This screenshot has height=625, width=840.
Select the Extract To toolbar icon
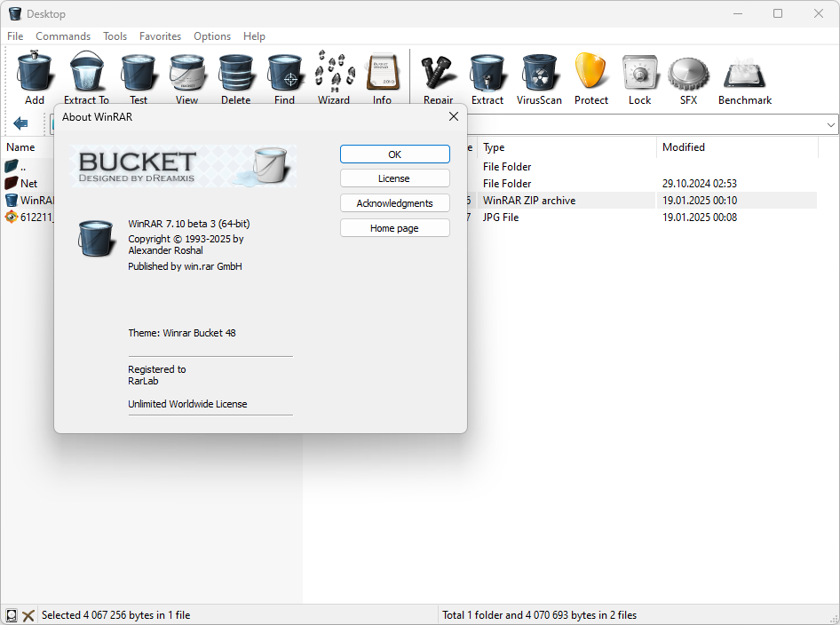pyautogui.click(x=86, y=71)
